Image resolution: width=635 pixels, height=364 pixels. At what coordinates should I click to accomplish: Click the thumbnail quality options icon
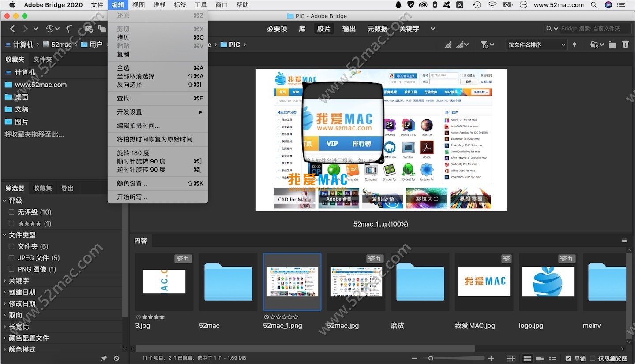coord(462,45)
